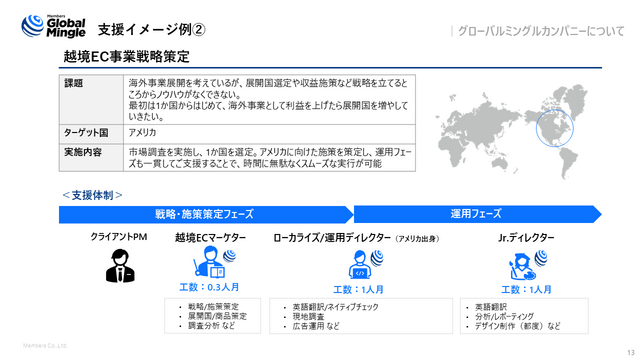
Task: Click the circle highlighting North America
Action: click(x=554, y=128)
